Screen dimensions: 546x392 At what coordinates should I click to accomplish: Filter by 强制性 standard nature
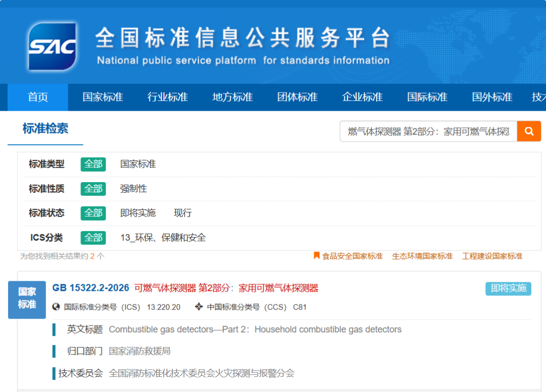133,189
